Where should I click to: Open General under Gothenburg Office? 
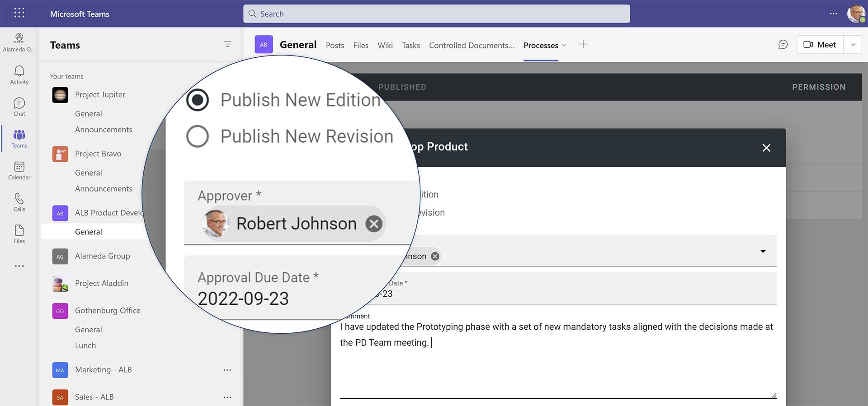[89, 330]
